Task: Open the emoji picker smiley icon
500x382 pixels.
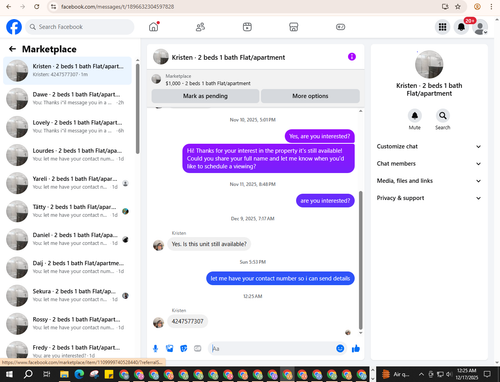Action: pyautogui.click(x=340, y=348)
